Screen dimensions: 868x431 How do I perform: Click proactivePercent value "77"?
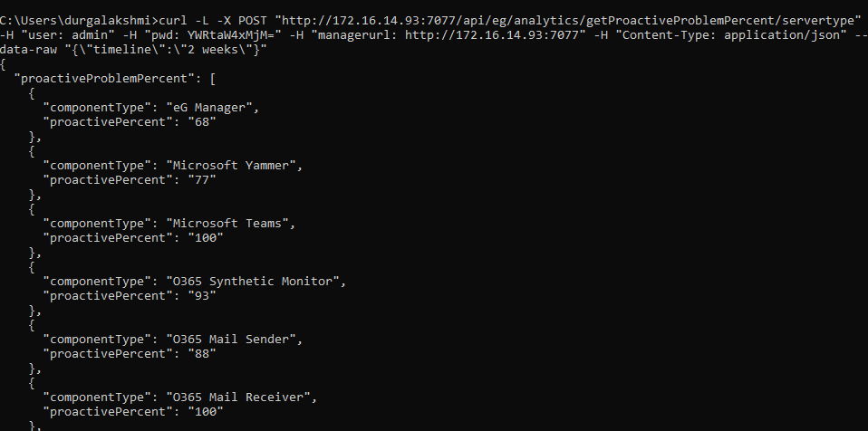201,180
